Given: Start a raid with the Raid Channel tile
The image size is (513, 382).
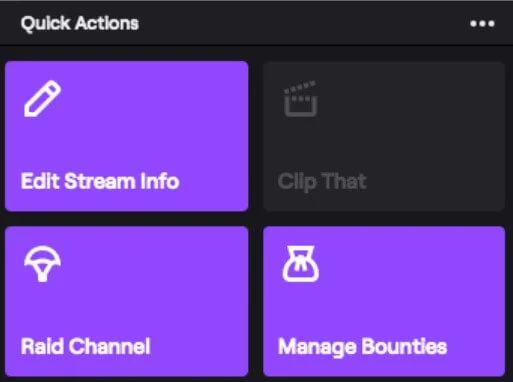Looking at the screenshot, I should 127,301.
